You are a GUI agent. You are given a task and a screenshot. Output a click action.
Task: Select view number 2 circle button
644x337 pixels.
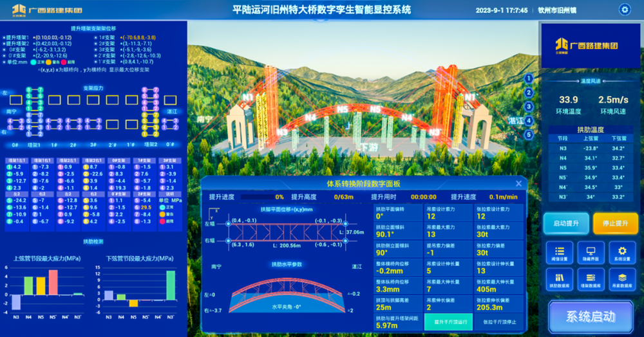click(529, 93)
